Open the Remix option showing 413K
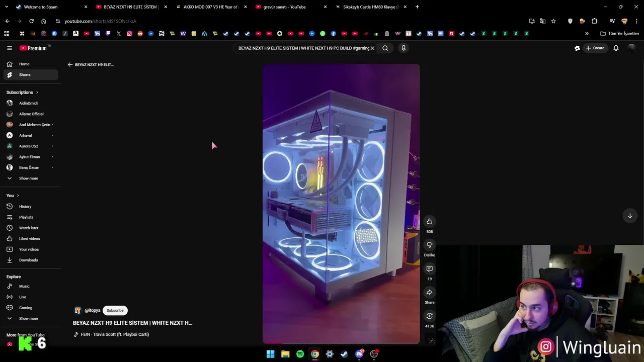 click(x=429, y=316)
